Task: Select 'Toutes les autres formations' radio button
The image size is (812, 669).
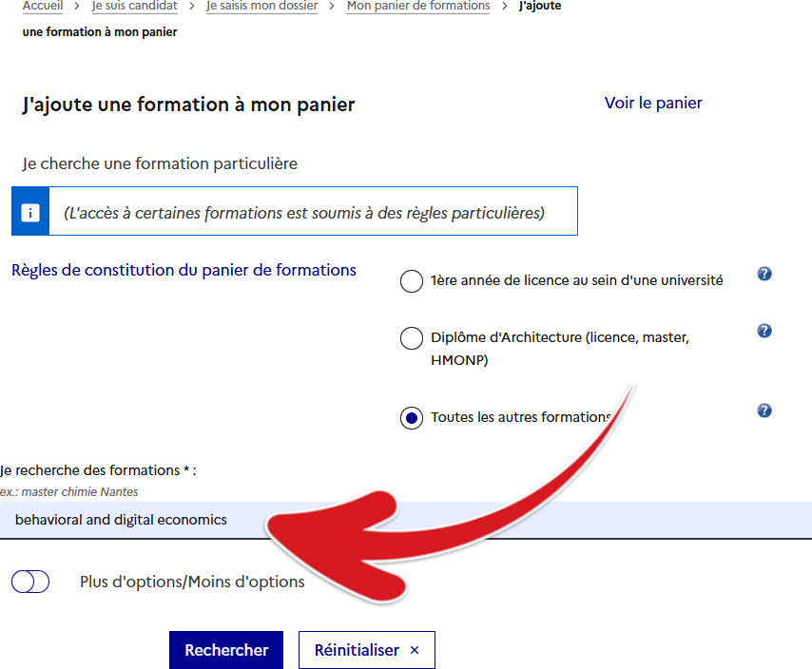Action: click(412, 418)
